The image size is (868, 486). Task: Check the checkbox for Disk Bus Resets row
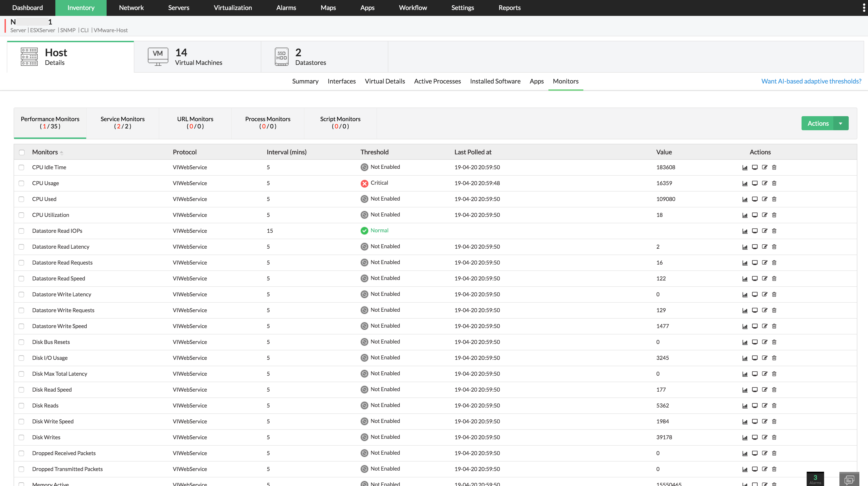coord(22,342)
